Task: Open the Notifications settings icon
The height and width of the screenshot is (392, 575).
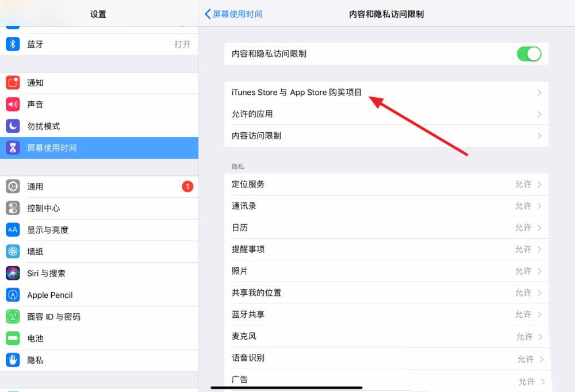Action: click(13, 83)
